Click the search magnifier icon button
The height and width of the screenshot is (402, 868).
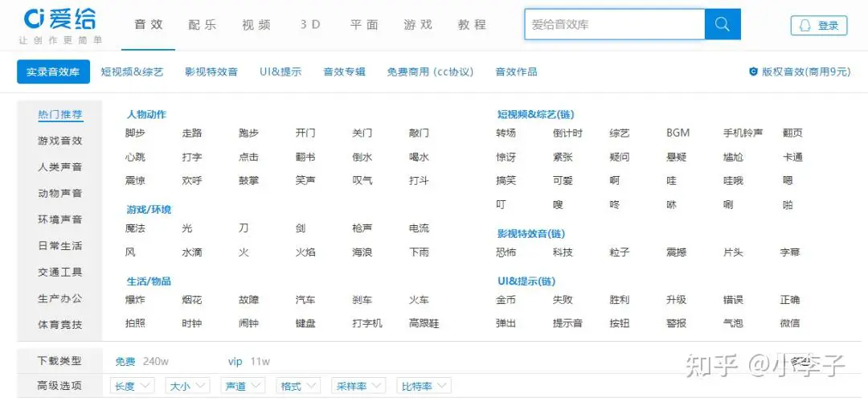(723, 24)
